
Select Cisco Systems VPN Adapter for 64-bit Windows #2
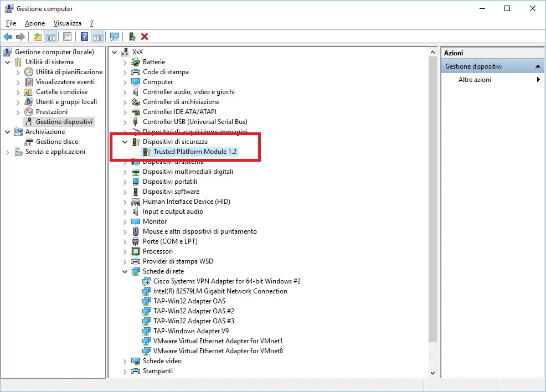[226, 281]
